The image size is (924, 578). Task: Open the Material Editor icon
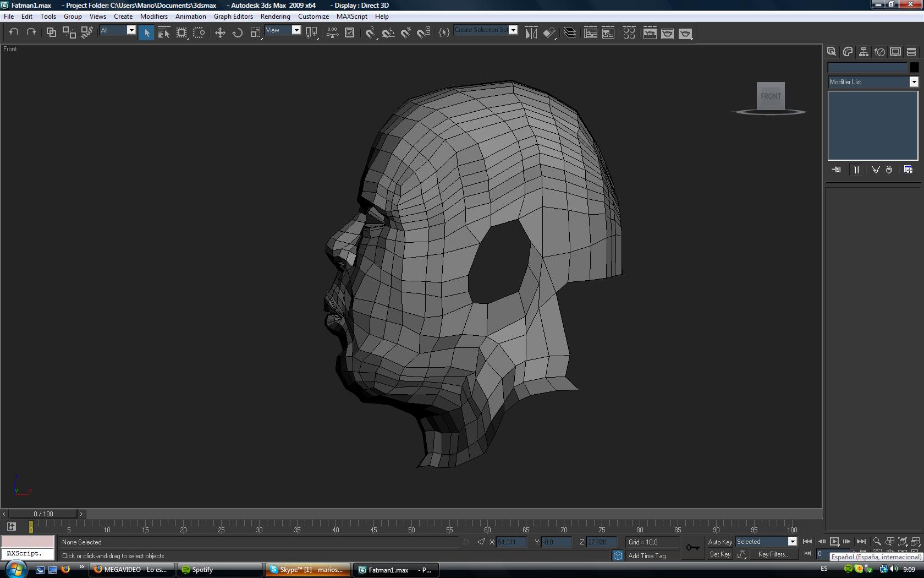pos(629,33)
